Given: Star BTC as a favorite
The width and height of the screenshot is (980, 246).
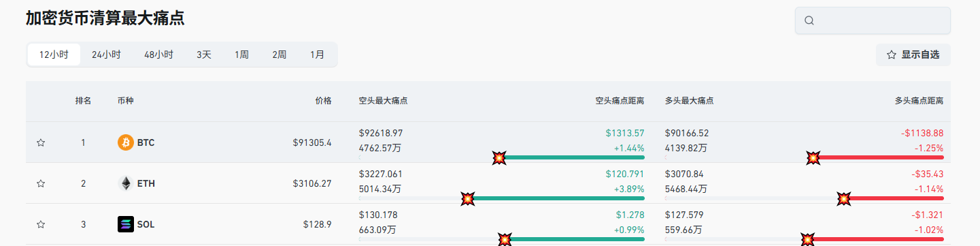Looking at the screenshot, I should pos(41,142).
